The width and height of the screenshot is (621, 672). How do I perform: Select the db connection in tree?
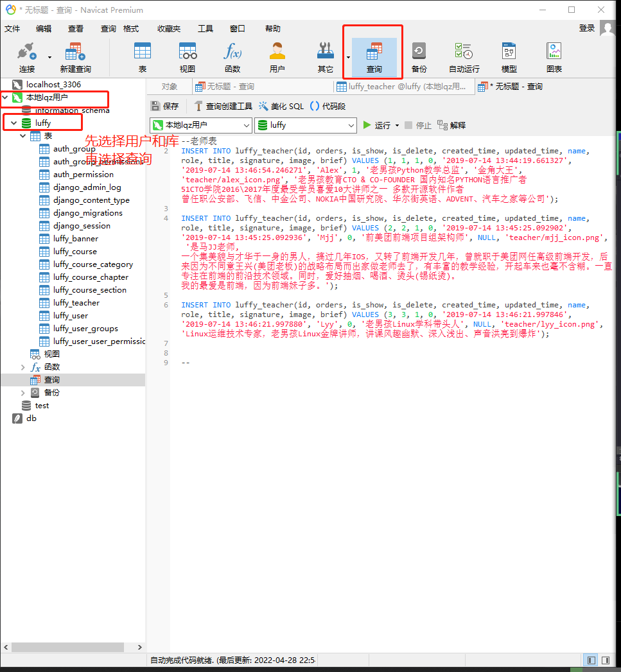pyautogui.click(x=31, y=418)
